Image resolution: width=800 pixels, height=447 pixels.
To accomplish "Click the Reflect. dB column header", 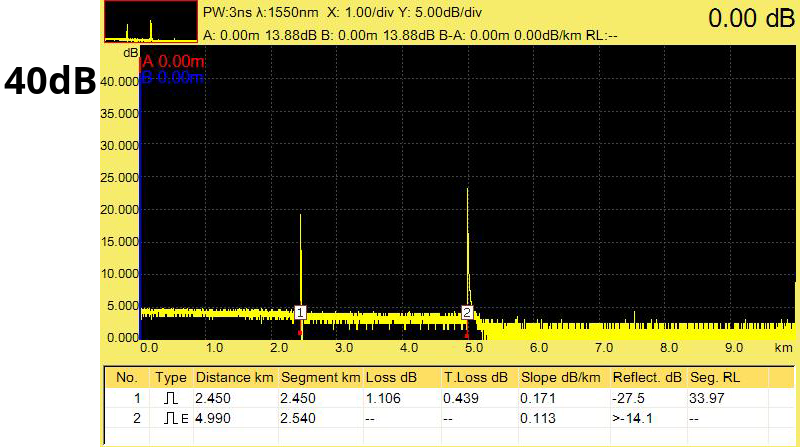I will point(647,378).
